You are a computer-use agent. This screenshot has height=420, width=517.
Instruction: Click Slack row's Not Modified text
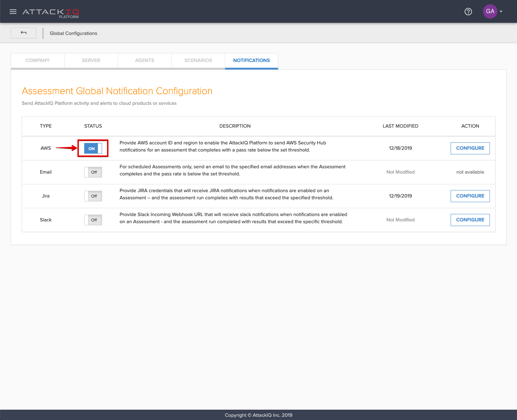[x=400, y=220]
